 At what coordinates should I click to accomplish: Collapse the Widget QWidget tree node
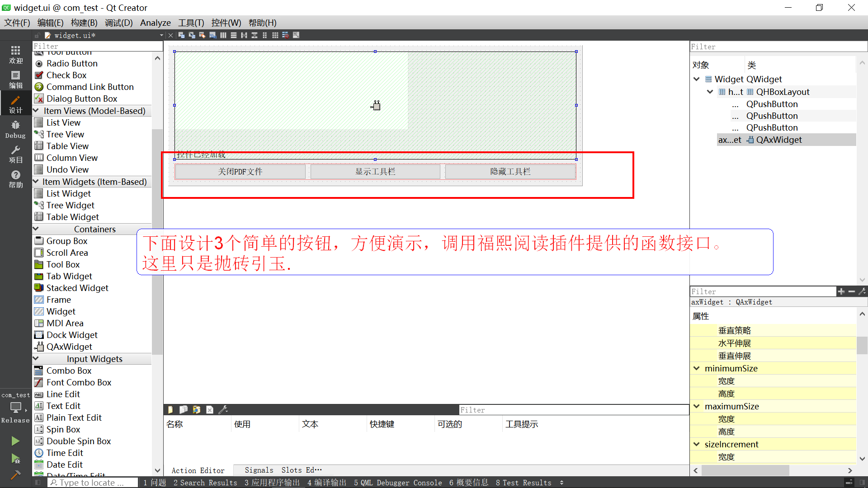[x=697, y=79]
